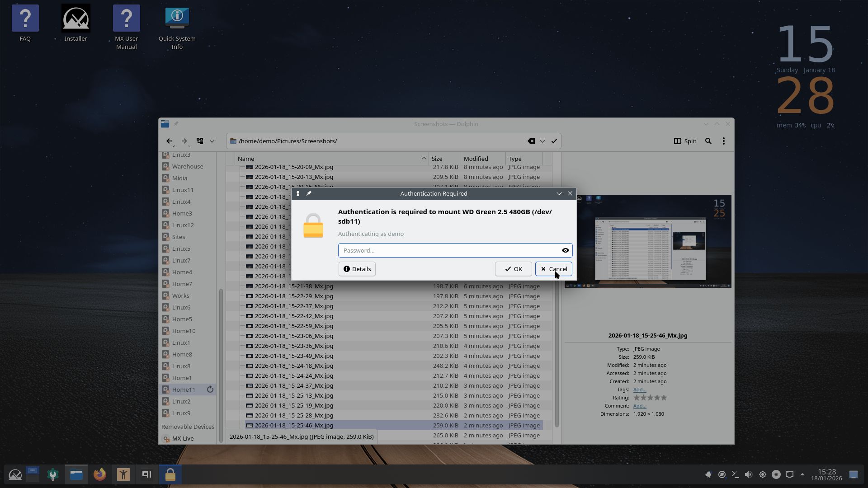Select Warehouse in Places sidebar

187,166
